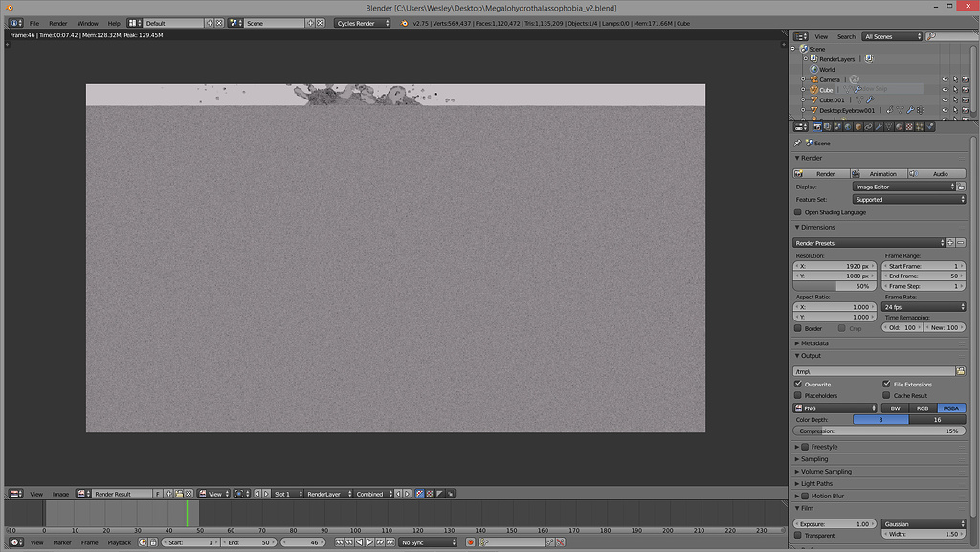This screenshot has height=552, width=980.
Task: Disable the File Extensions checkbox
Action: [x=886, y=384]
